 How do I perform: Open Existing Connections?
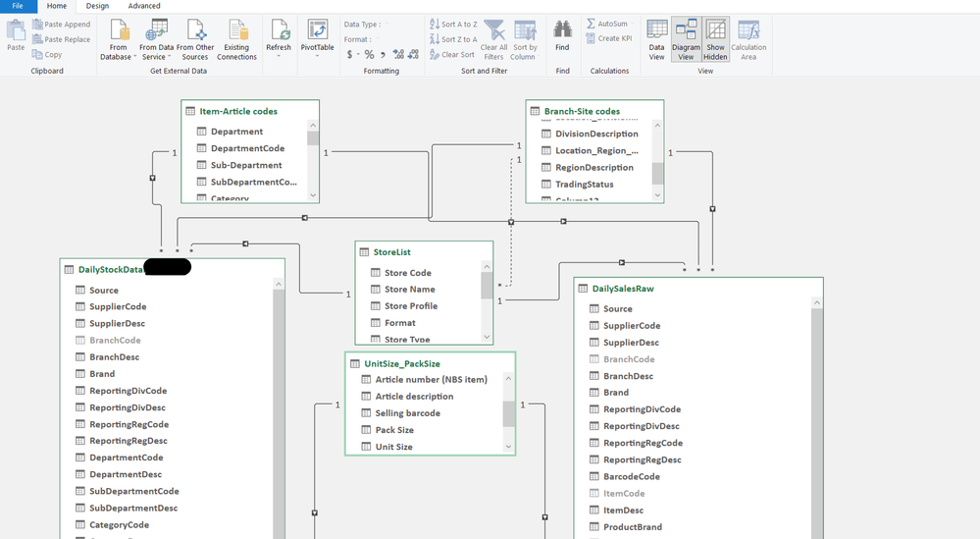(236, 40)
